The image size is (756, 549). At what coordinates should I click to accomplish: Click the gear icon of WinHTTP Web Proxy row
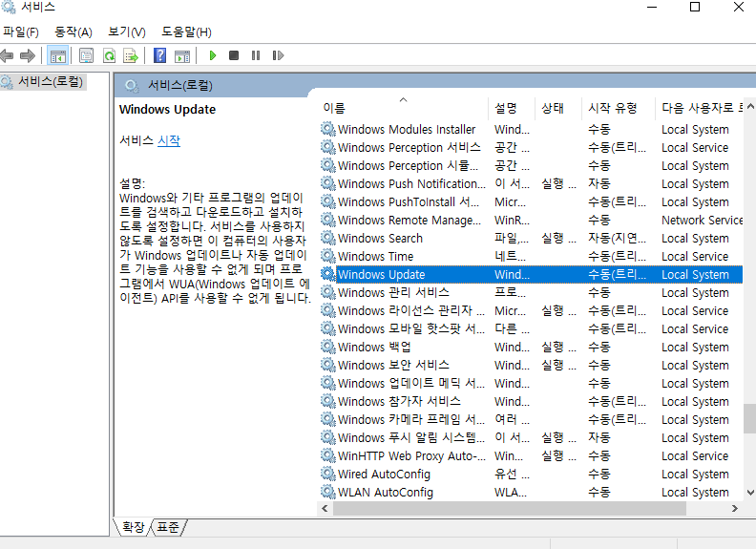coord(328,455)
